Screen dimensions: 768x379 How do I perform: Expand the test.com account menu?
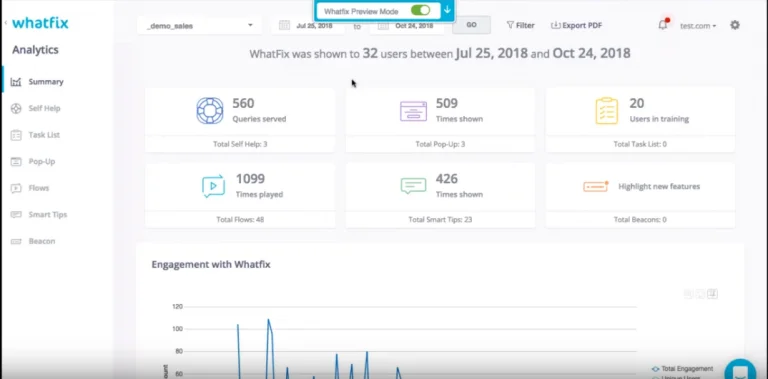[698, 26]
